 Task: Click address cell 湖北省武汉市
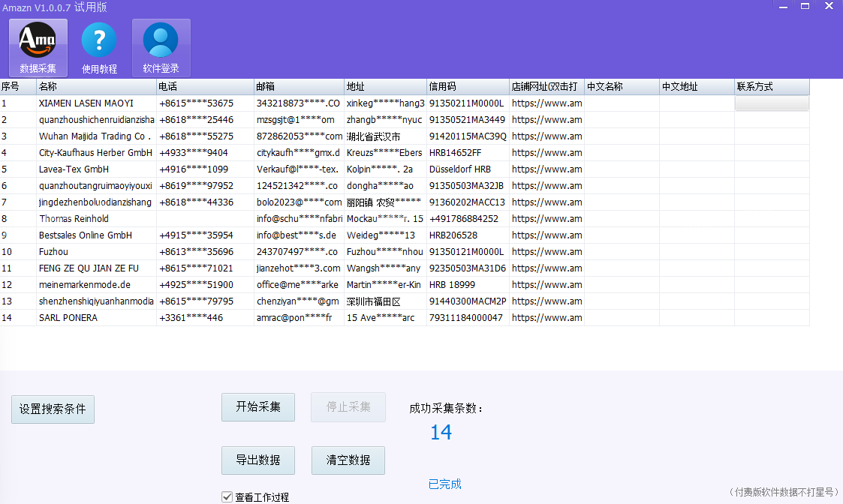(x=386, y=136)
